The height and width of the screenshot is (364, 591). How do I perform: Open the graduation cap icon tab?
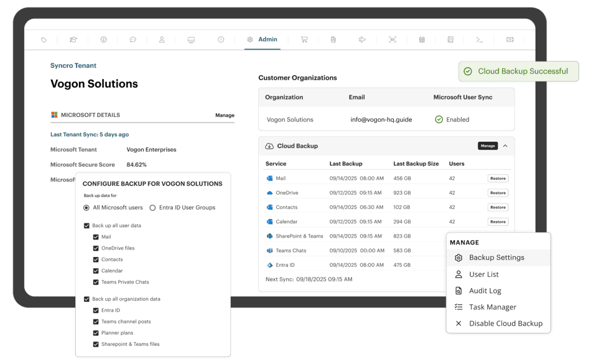[x=73, y=40]
